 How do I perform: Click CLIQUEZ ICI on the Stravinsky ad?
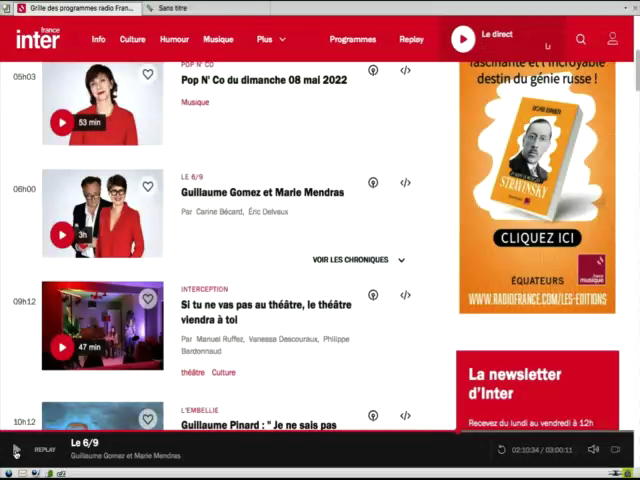click(x=537, y=238)
